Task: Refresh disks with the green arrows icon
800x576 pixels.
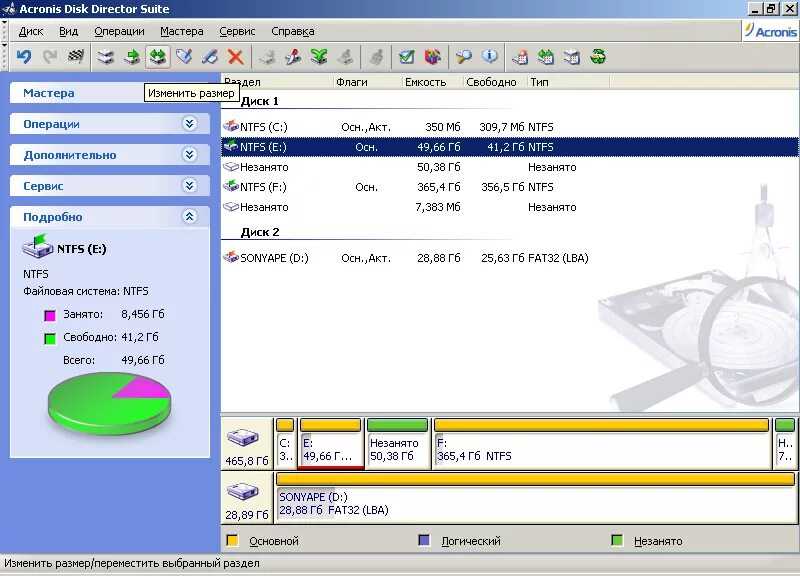Action: 597,57
